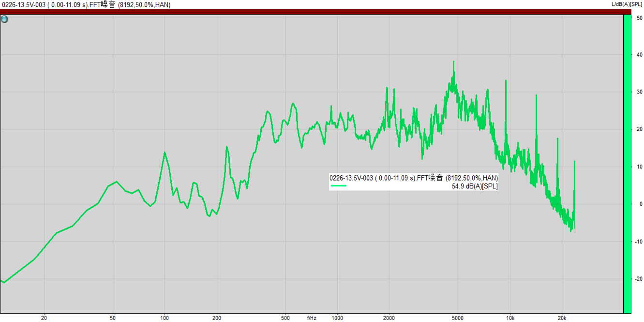Screen dimensions: 644x322
Task: Click the L/dB(A)[SPL] axis unit label
Action: 627,4
